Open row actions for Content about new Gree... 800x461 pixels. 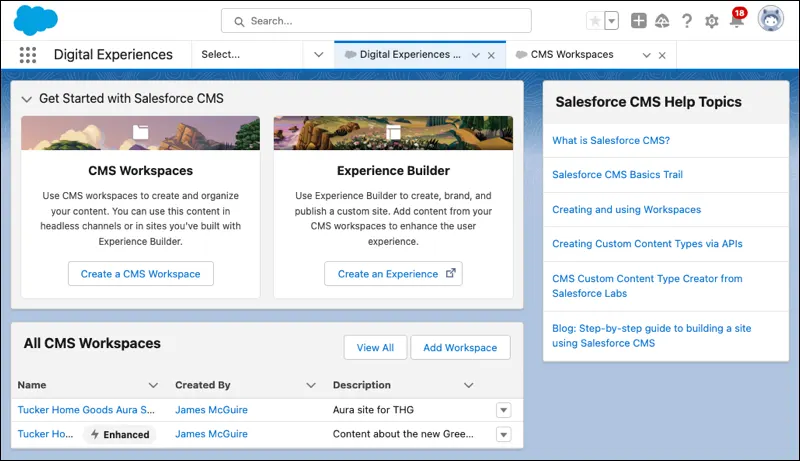coord(503,434)
